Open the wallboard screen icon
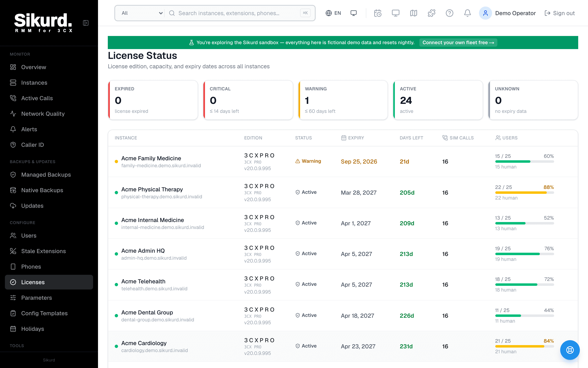Screen dimensions: 588x368 coord(395,13)
